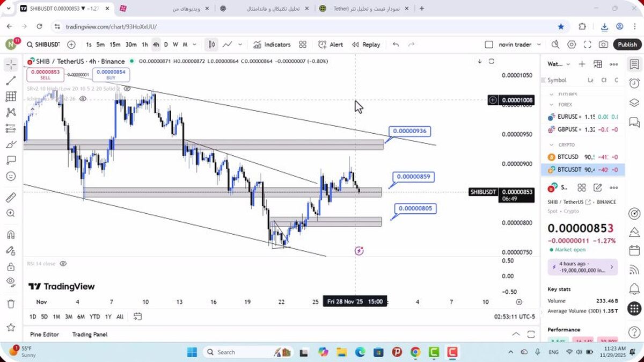Add symbol to watchlist with plus

582,64
